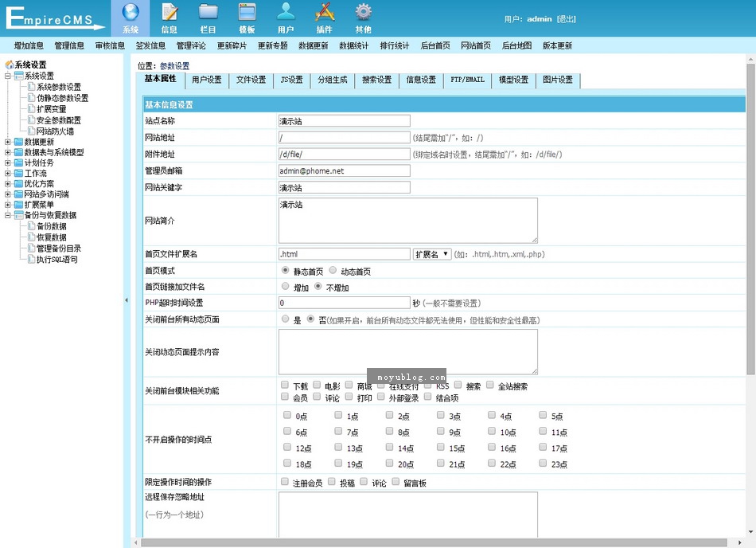
Task: Click the folder icon beside 扩展菜单
Action: [x=19, y=205]
